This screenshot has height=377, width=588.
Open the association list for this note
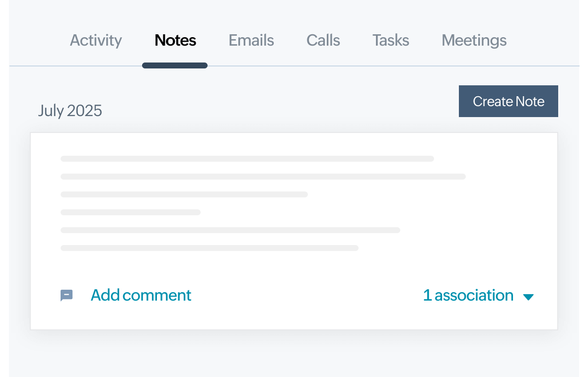[468, 295]
